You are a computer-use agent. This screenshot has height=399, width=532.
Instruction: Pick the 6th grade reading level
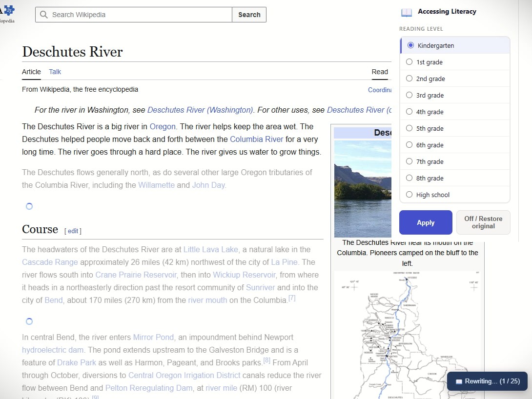[455, 145]
